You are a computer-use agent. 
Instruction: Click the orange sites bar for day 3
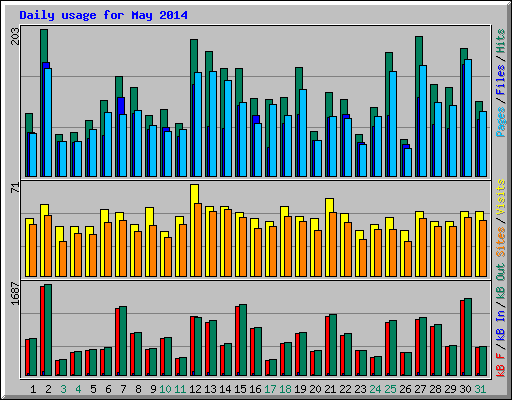(63, 259)
